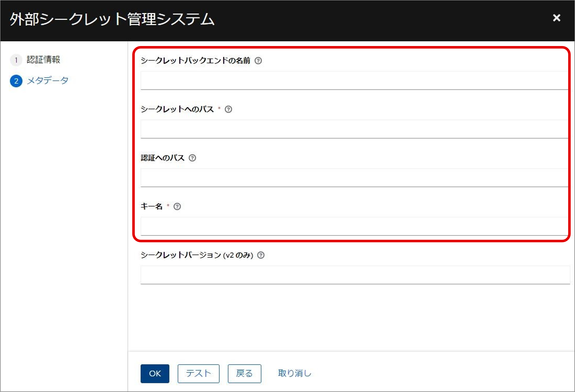Run a connection test with テスト
This screenshot has height=392, width=575.
198,373
